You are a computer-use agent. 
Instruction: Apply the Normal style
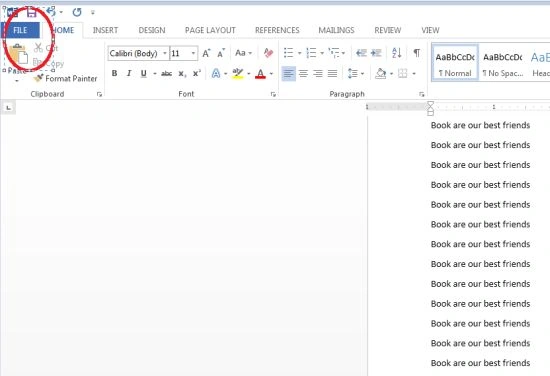pyautogui.click(x=455, y=63)
